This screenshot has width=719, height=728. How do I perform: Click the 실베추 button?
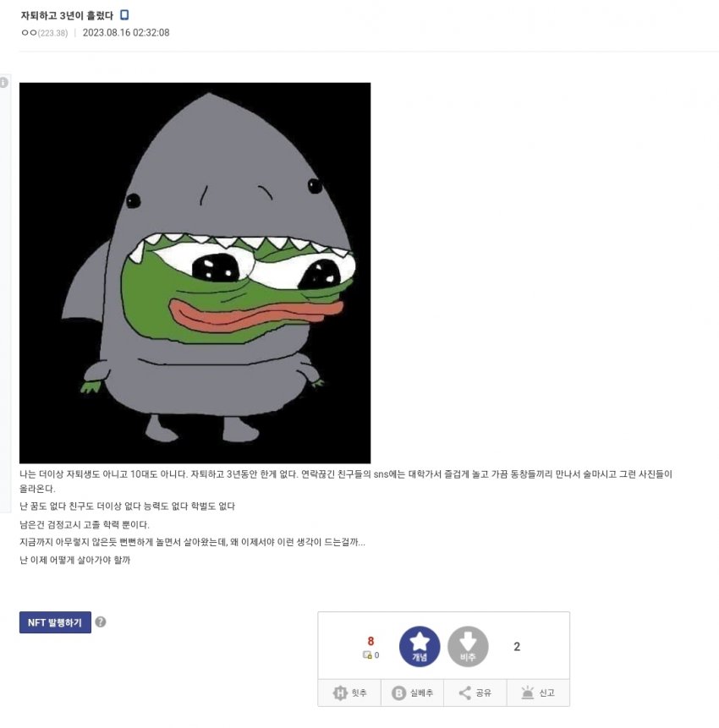tap(413, 692)
